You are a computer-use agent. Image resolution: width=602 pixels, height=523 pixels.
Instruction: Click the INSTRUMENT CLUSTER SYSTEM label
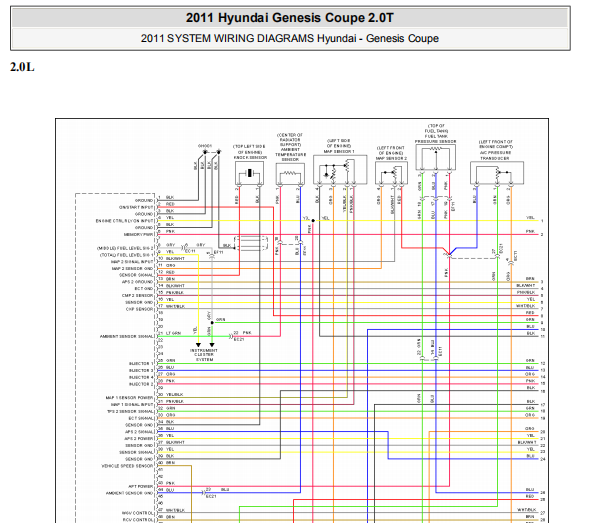coord(204,355)
